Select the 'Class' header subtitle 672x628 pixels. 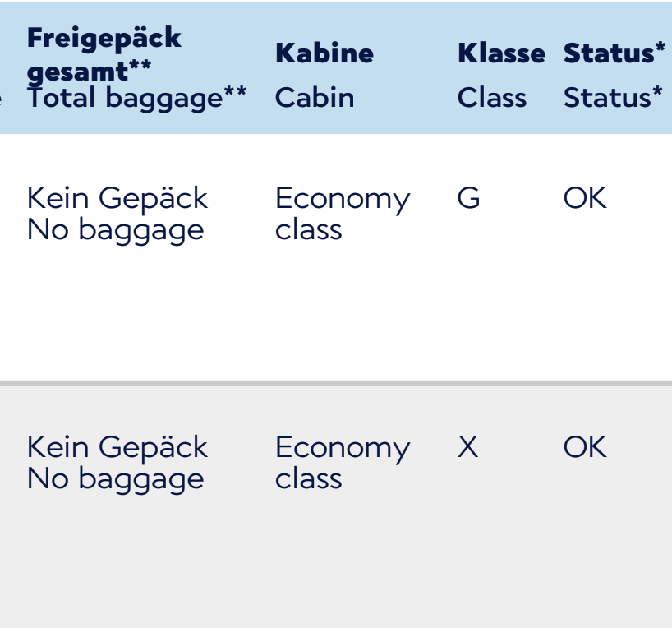tap(491, 98)
